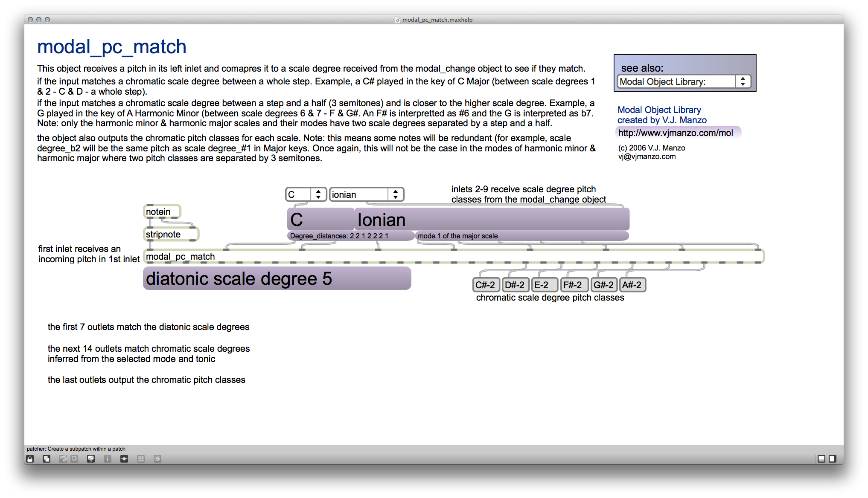Click the grayed clear-all X icon
The height and width of the screenshot is (498, 868).
[74, 459]
